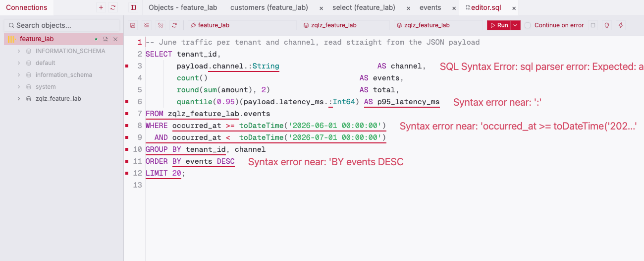The height and width of the screenshot is (261, 644).
Task: Click the green status dot on feature_lab
Action: pyautogui.click(x=96, y=39)
